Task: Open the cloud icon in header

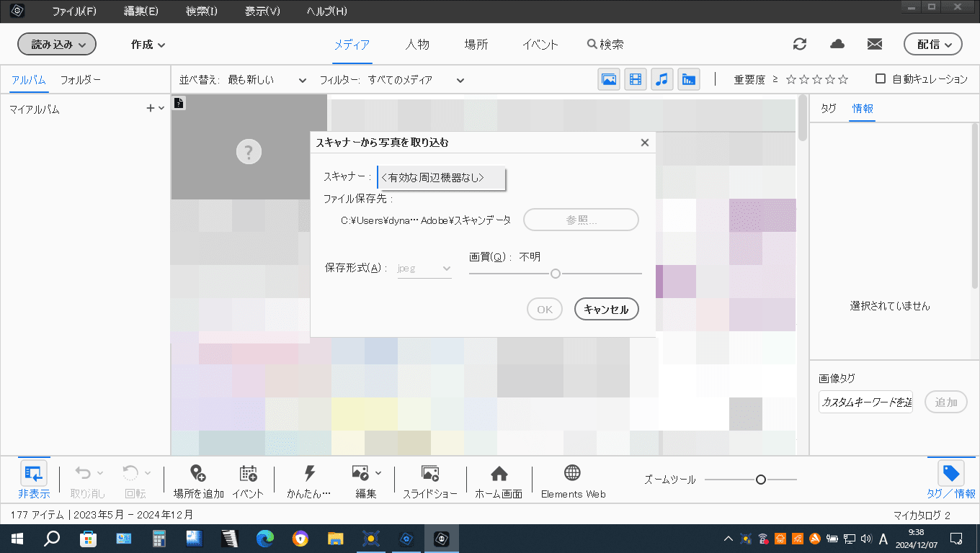Action: (x=837, y=44)
